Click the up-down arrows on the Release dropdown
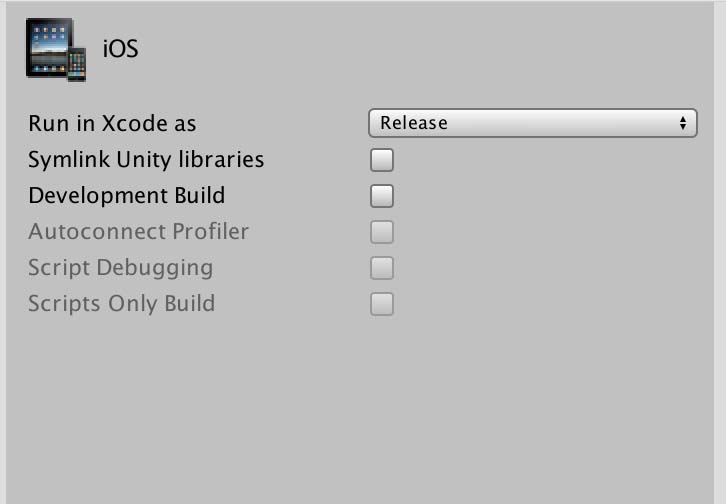The image size is (726, 504). coord(684,123)
